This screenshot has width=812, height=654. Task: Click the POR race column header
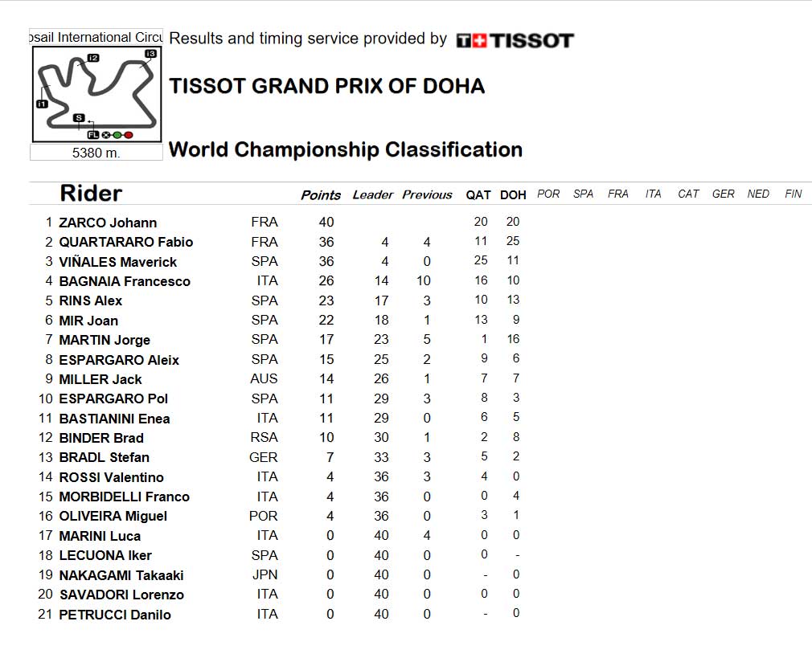pos(547,194)
